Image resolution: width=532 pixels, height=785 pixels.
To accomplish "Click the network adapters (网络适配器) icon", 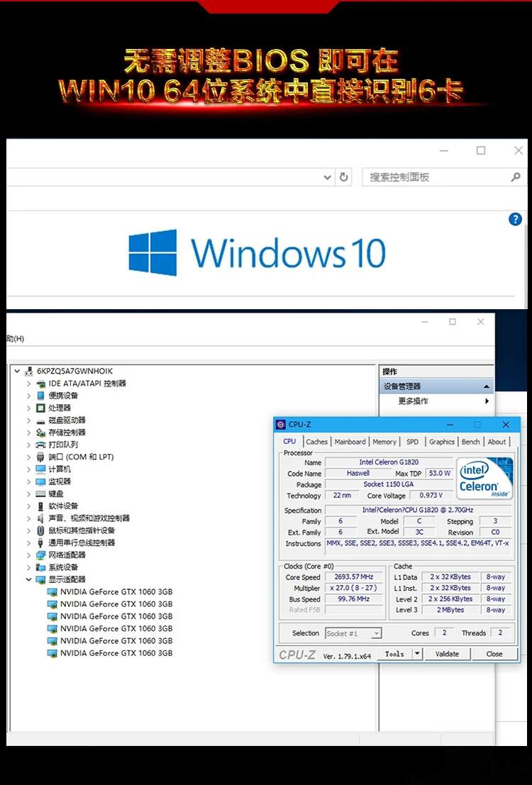I will tap(40, 555).
